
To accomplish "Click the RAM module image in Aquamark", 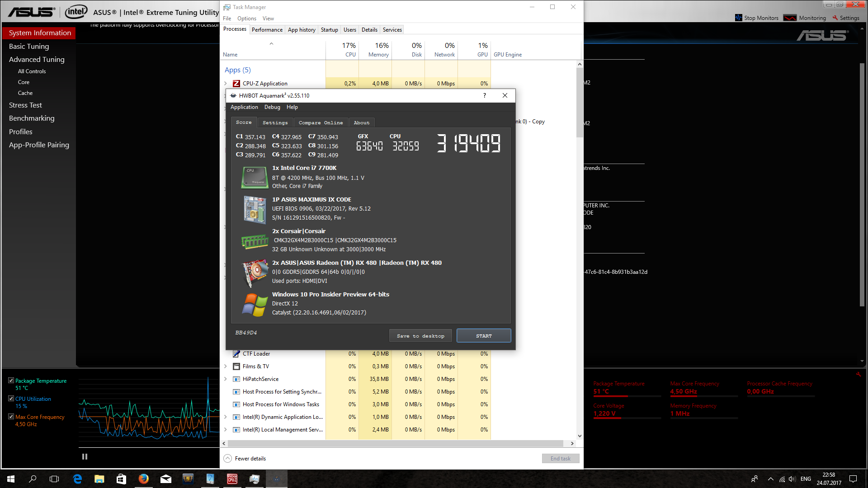I will tap(255, 242).
